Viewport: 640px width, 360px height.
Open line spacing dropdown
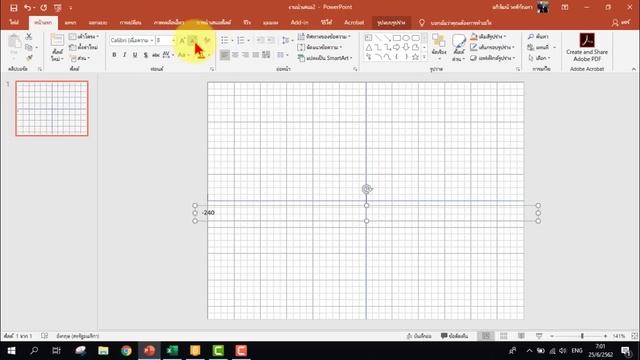pos(287,40)
